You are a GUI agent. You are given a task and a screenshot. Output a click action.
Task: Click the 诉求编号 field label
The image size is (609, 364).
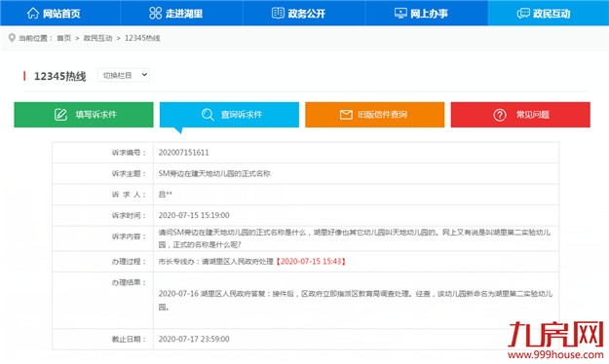pyautogui.click(x=129, y=153)
